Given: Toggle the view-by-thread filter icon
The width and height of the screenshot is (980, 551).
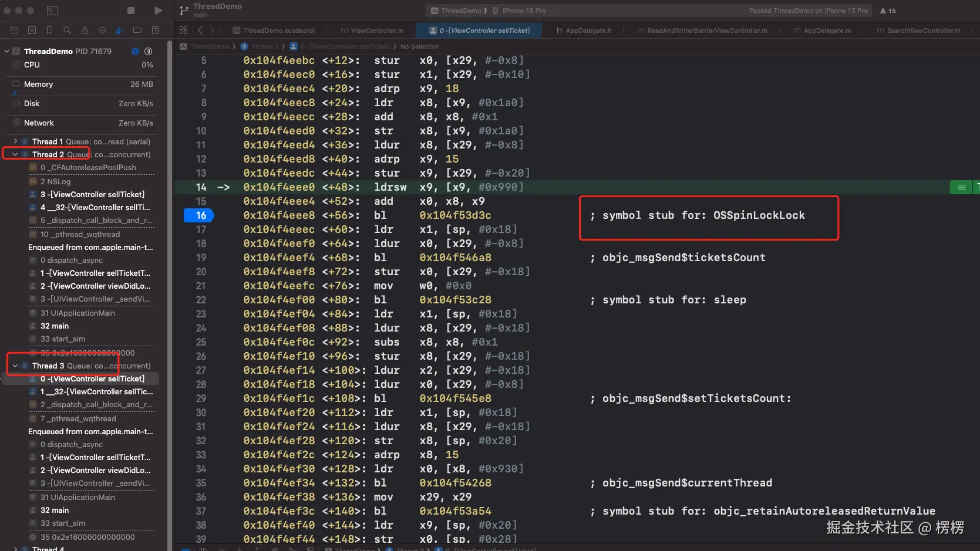Looking at the screenshot, I should point(148,51).
